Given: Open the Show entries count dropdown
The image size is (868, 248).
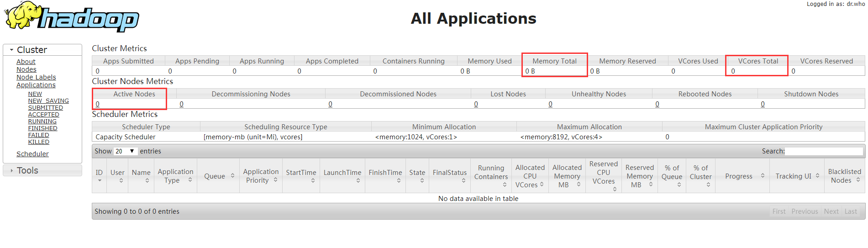Looking at the screenshot, I should click(126, 151).
